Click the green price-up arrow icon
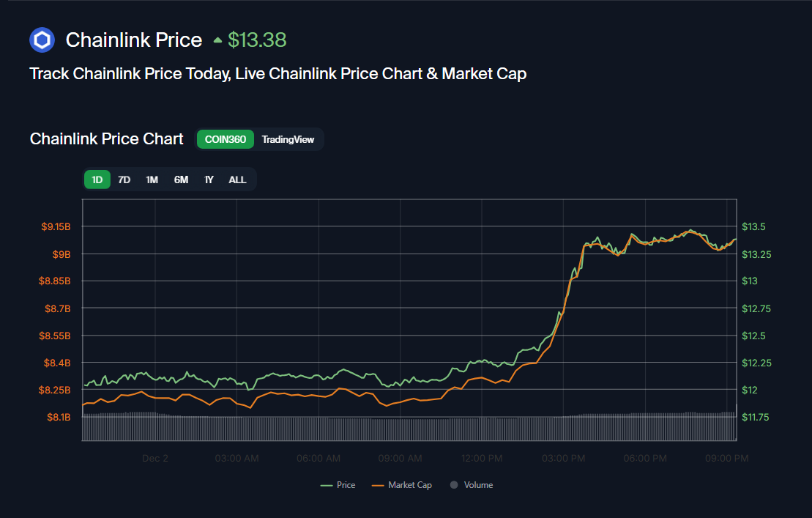This screenshot has width=812, height=518. point(217,40)
